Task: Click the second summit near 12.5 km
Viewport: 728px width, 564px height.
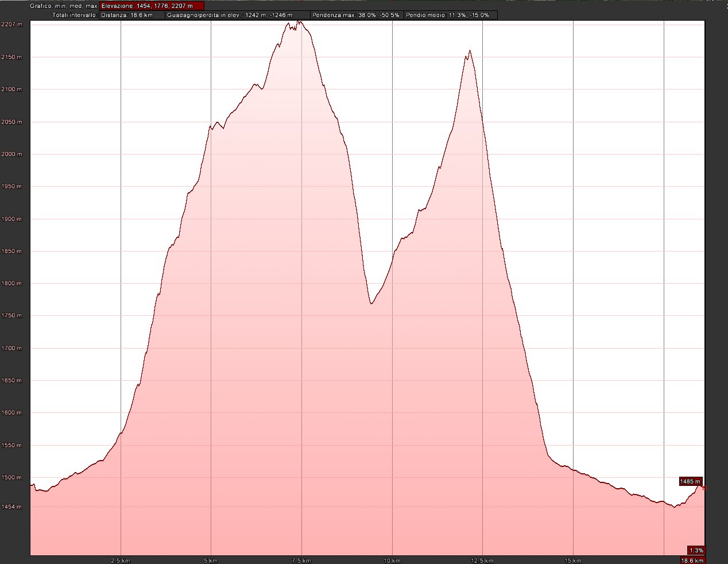Action: coord(470,51)
